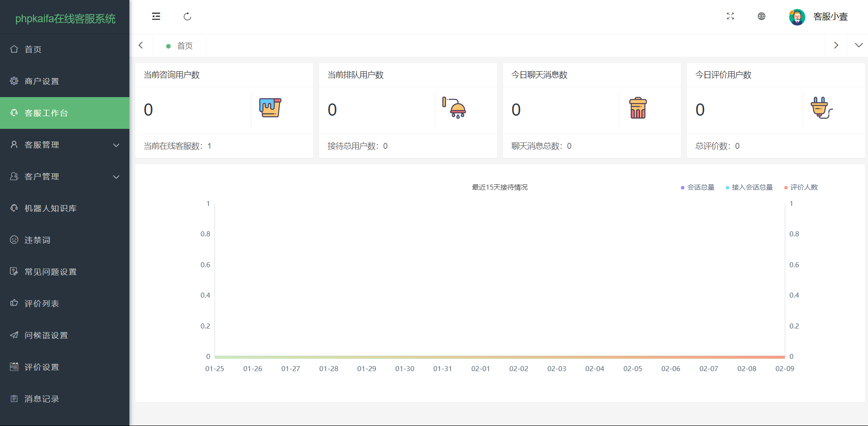Toggle the 接入会话总量 legend series
The height and width of the screenshot is (426, 868).
(x=750, y=187)
